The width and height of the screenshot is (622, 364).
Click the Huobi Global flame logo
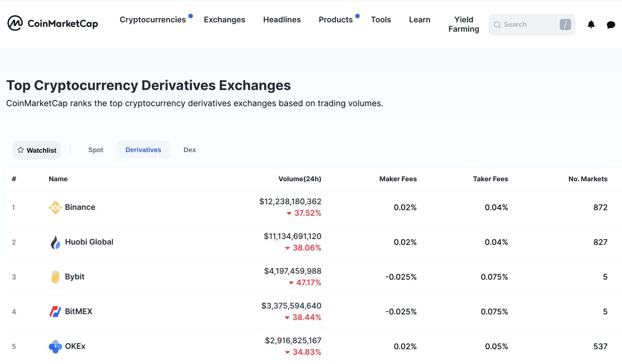(55, 242)
